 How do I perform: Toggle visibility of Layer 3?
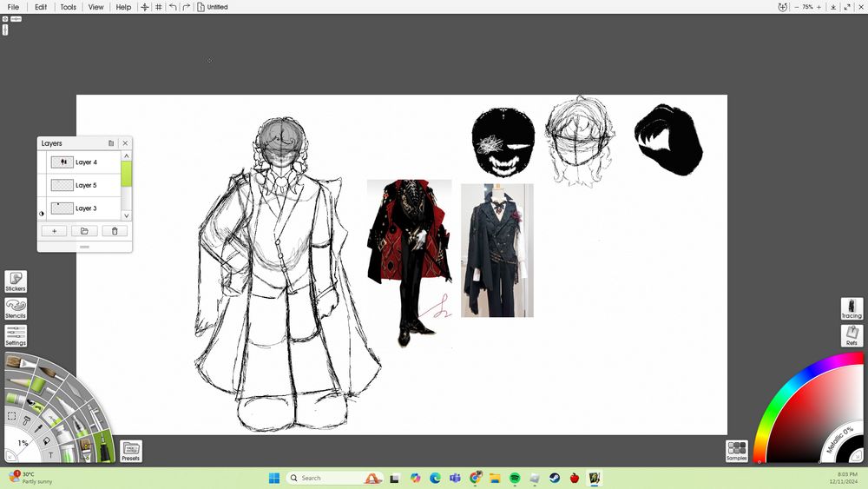[x=42, y=213]
